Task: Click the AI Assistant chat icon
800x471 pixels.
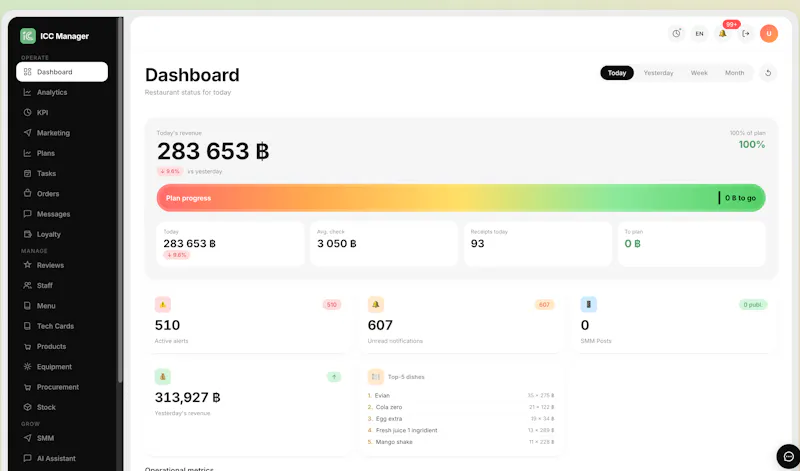Action: (28, 458)
